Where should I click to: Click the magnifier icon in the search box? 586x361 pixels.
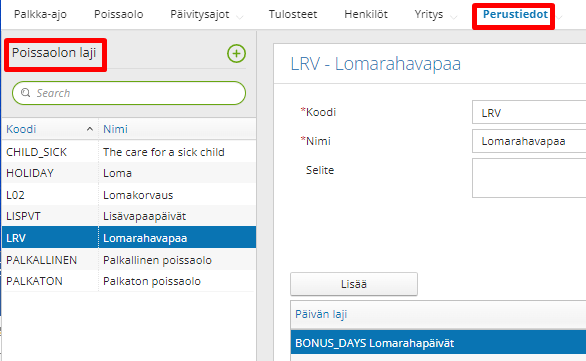pyautogui.click(x=25, y=93)
